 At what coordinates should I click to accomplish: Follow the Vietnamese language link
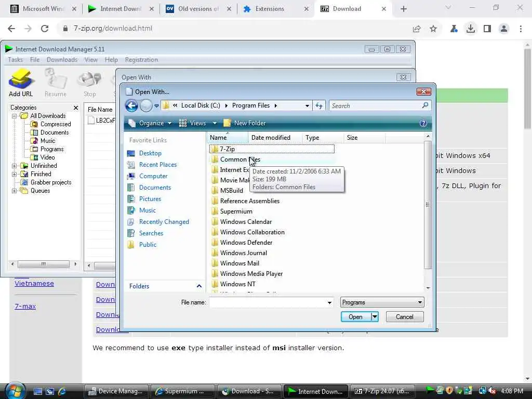tap(34, 283)
